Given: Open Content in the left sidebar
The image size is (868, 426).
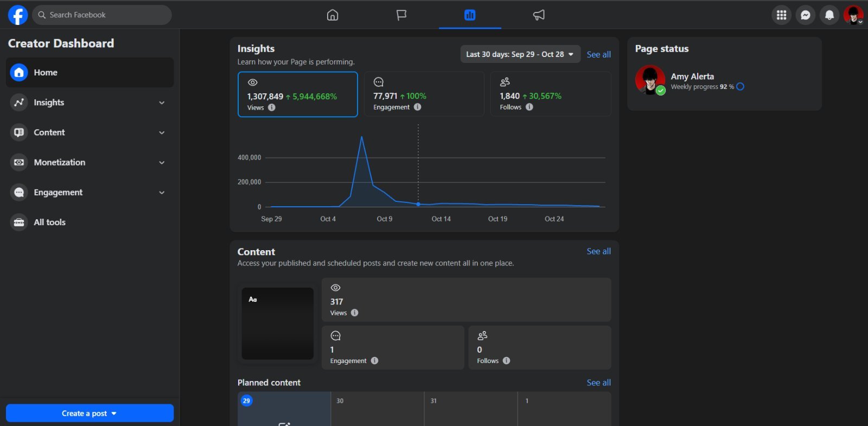Looking at the screenshot, I should (90, 132).
